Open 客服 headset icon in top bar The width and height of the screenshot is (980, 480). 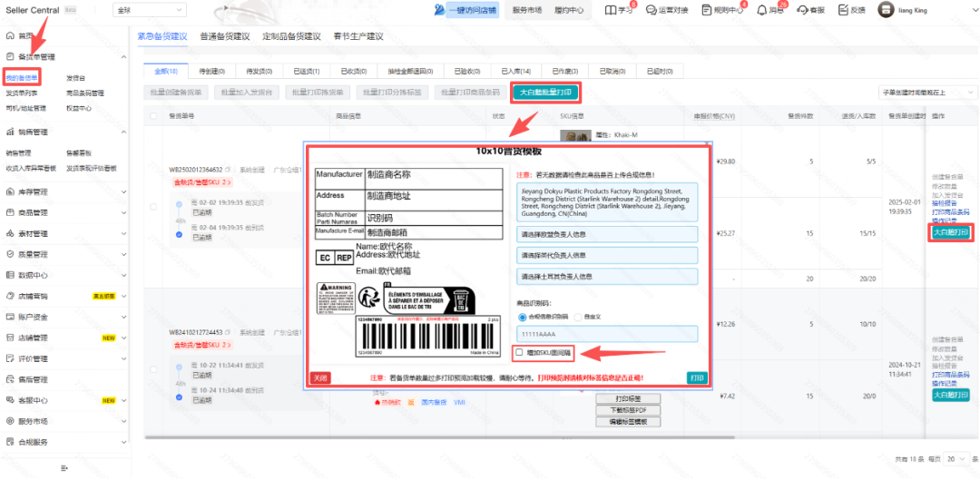(x=802, y=10)
